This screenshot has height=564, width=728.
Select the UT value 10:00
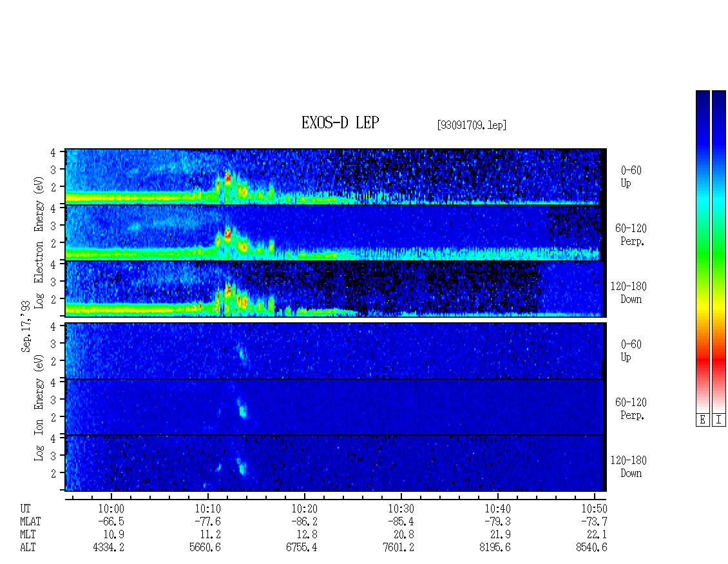(x=111, y=509)
